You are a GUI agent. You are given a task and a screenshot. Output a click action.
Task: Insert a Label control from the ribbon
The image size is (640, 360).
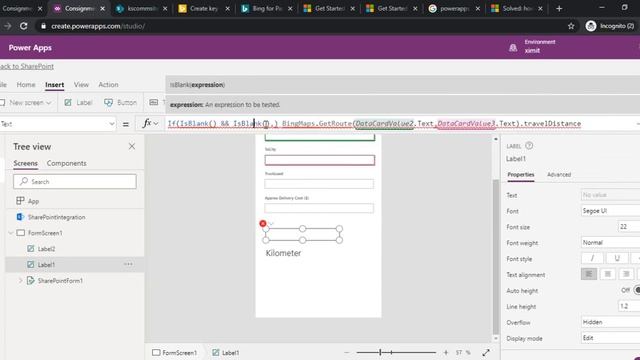[x=78, y=102]
